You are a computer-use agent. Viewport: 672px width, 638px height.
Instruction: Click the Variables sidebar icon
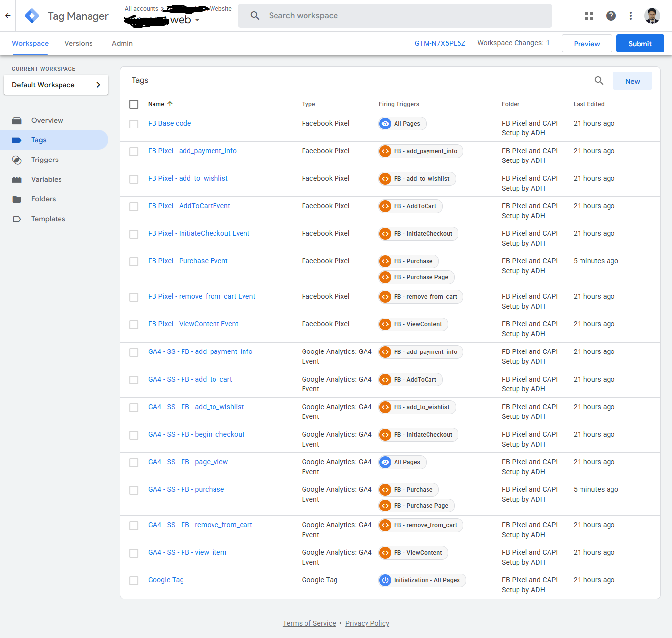coord(17,180)
